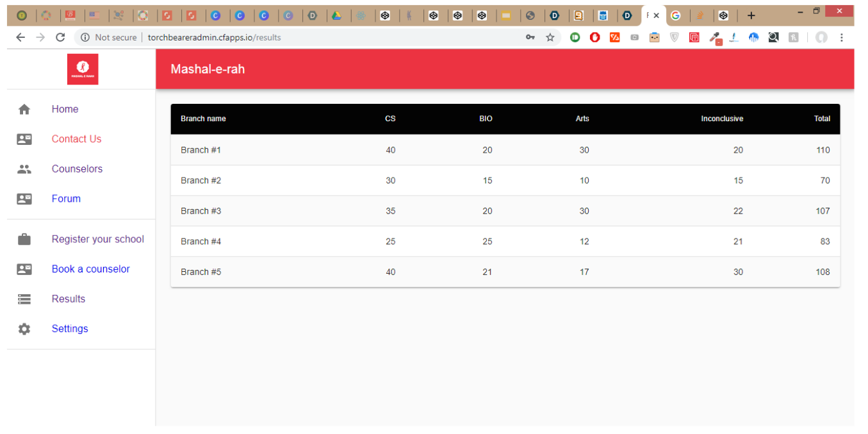
Task: Click the magnifying glass extension icon
Action: pos(774,37)
